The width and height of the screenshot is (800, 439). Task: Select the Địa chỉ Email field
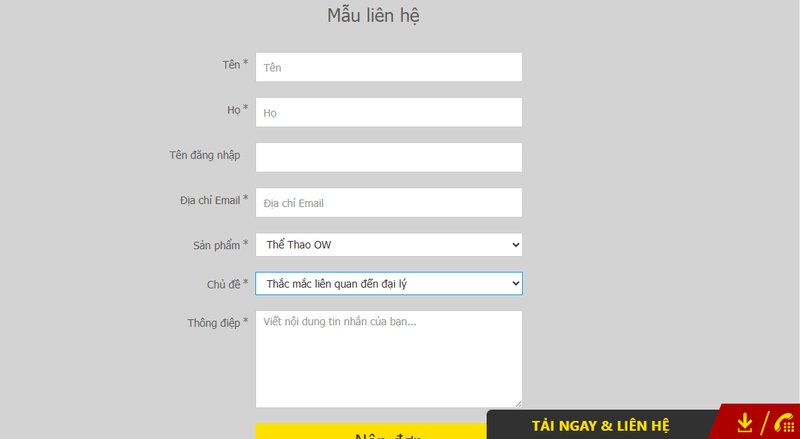[x=388, y=202]
